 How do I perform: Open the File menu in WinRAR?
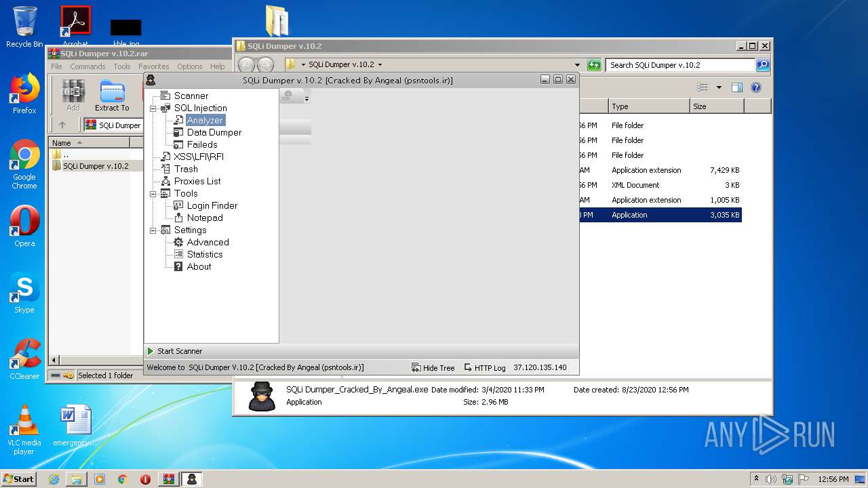(x=56, y=66)
